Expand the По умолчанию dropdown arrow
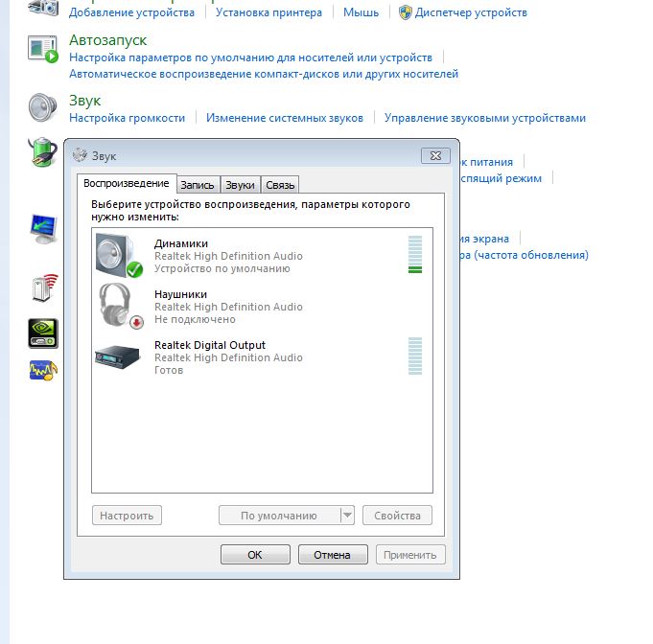The height and width of the screenshot is (644, 653). [x=347, y=516]
